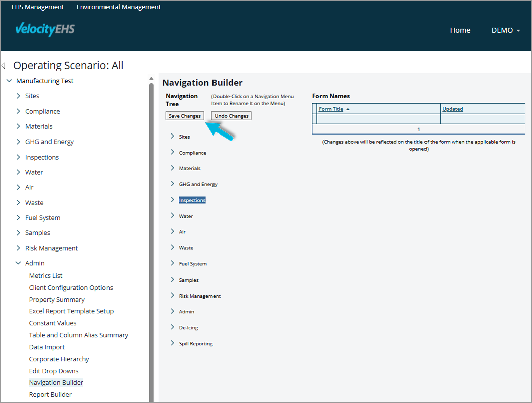Open EHS Management menu
This screenshot has width=532, height=403.
coord(37,7)
